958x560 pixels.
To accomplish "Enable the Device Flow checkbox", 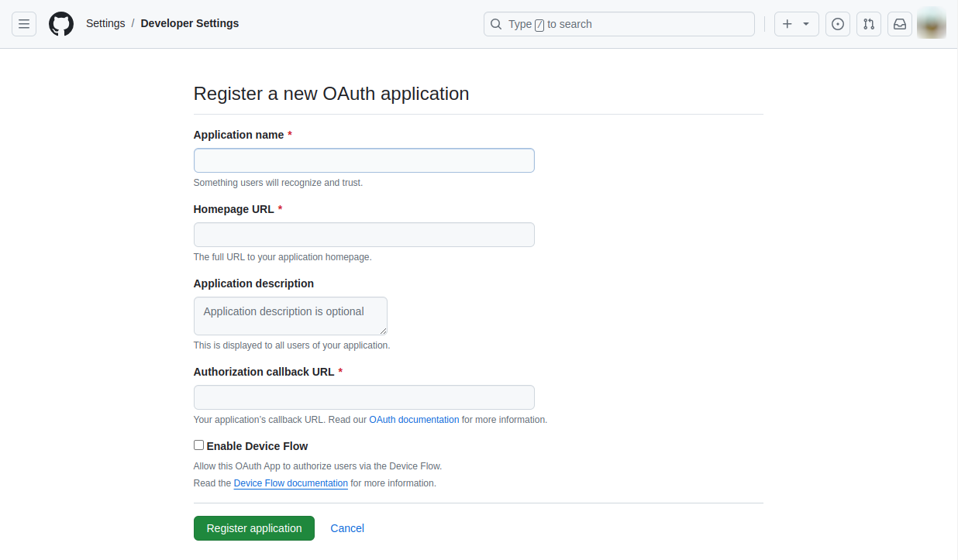I will tap(198, 445).
